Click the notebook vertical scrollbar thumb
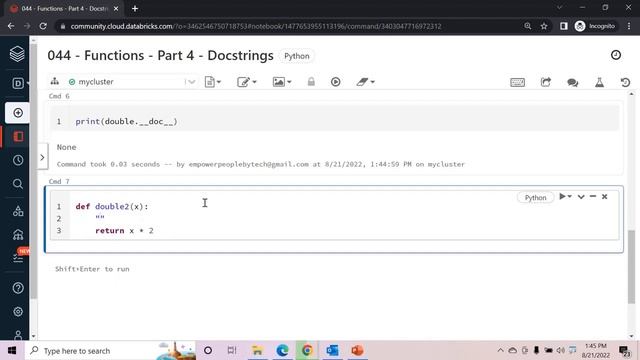640x360 pixels. [x=631, y=267]
